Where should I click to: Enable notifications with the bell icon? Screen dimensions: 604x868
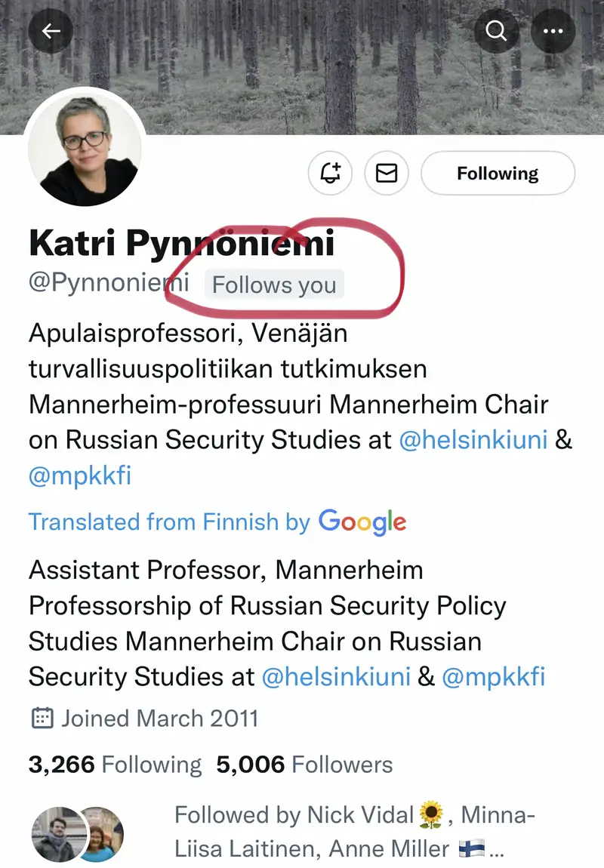point(331,174)
